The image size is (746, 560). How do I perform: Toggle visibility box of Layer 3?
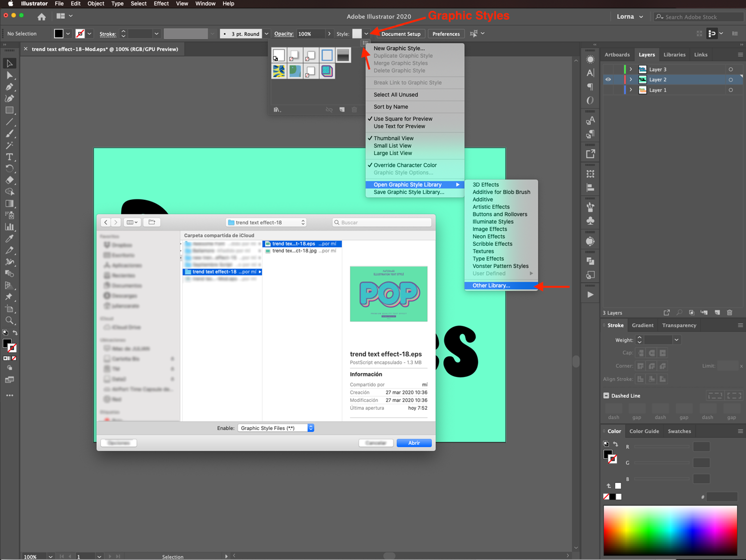click(608, 69)
